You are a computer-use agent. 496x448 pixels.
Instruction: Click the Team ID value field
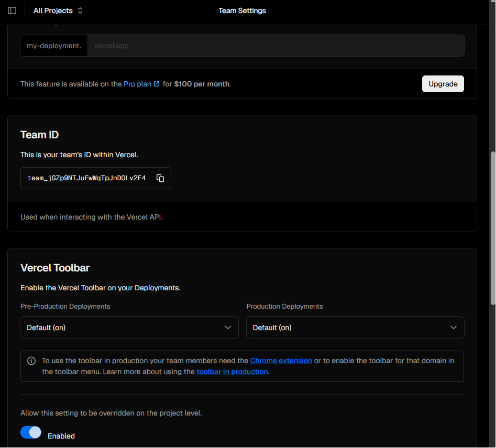tap(96, 179)
